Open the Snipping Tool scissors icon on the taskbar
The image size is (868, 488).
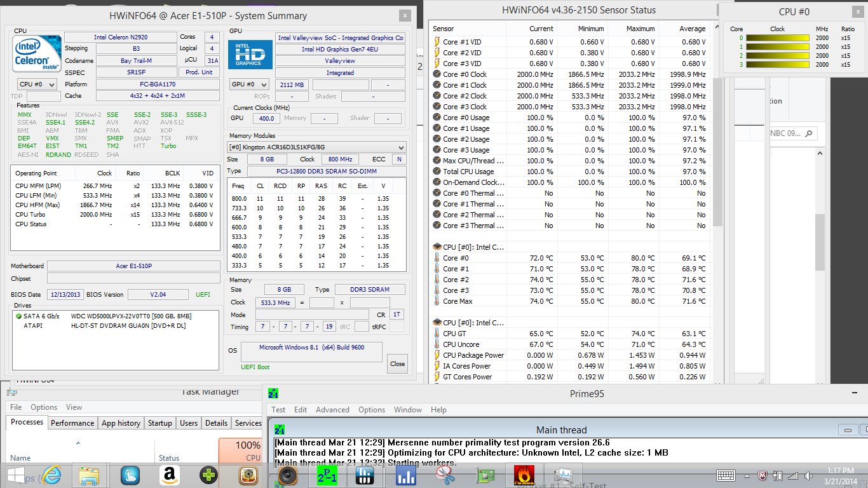[x=445, y=475]
